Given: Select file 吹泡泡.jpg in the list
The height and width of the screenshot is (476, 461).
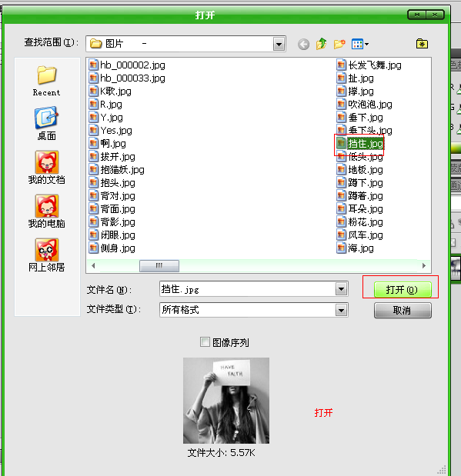Looking at the screenshot, I should [x=364, y=105].
